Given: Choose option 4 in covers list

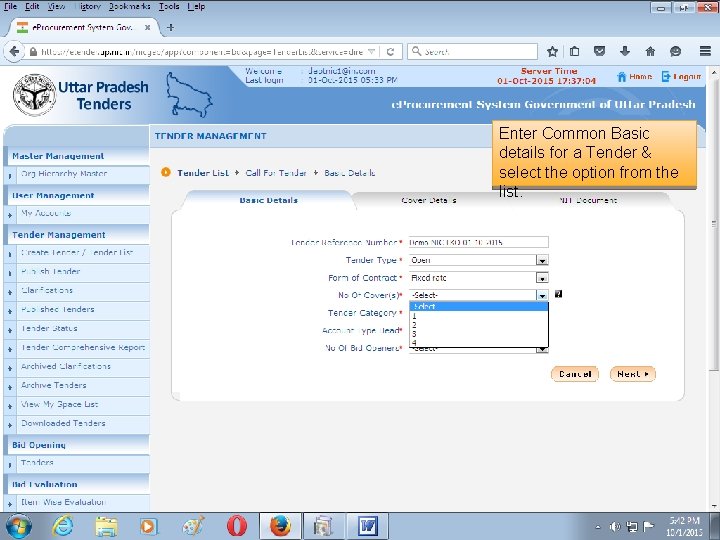Looking at the screenshot, I should [478, 343].
